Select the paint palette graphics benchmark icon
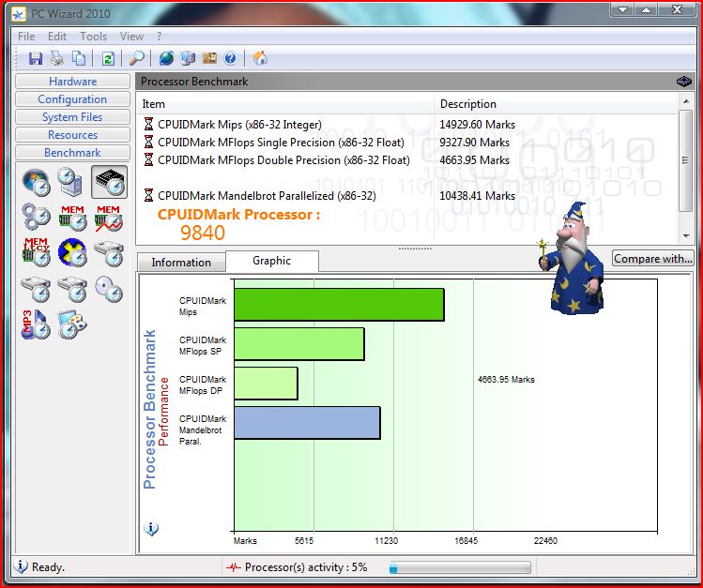This screenshot has width=703, height=588. tap(72, 324)
